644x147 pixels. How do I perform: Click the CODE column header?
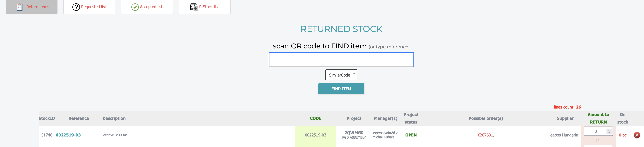coord(315,118)
